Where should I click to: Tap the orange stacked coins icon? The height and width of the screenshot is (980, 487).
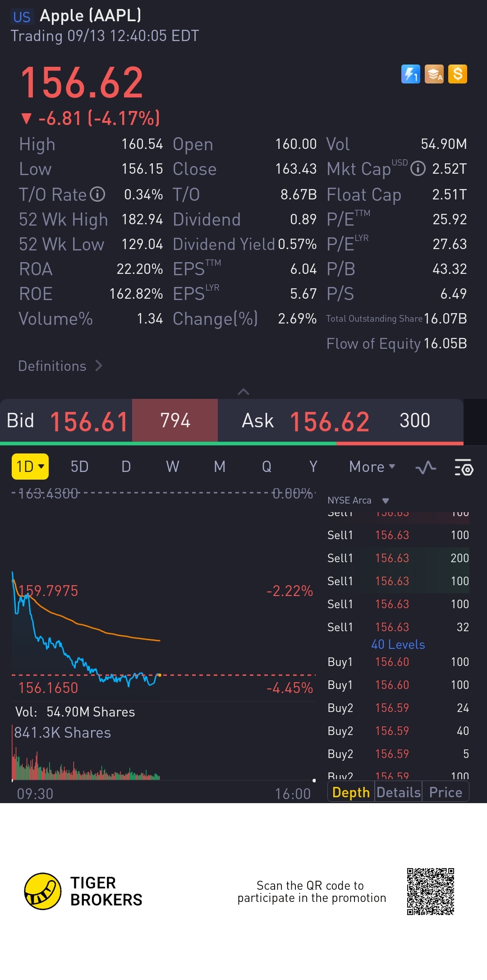coord(434,74)
